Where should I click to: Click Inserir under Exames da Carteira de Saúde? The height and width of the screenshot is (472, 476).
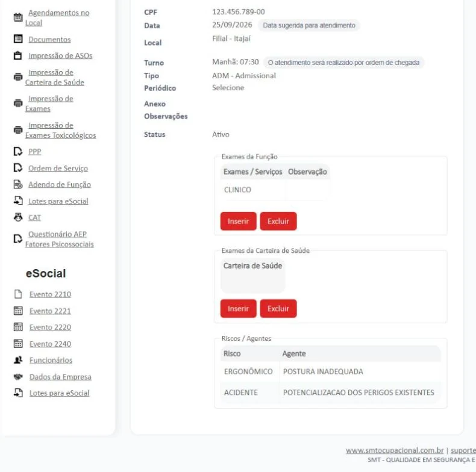tap(239, 308)
